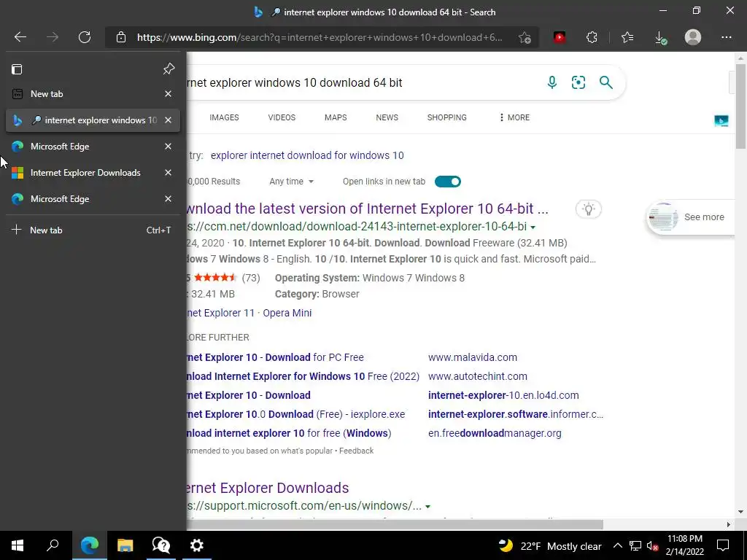View site information lock icon
747x560 pixels.
[x=121, y=37]
